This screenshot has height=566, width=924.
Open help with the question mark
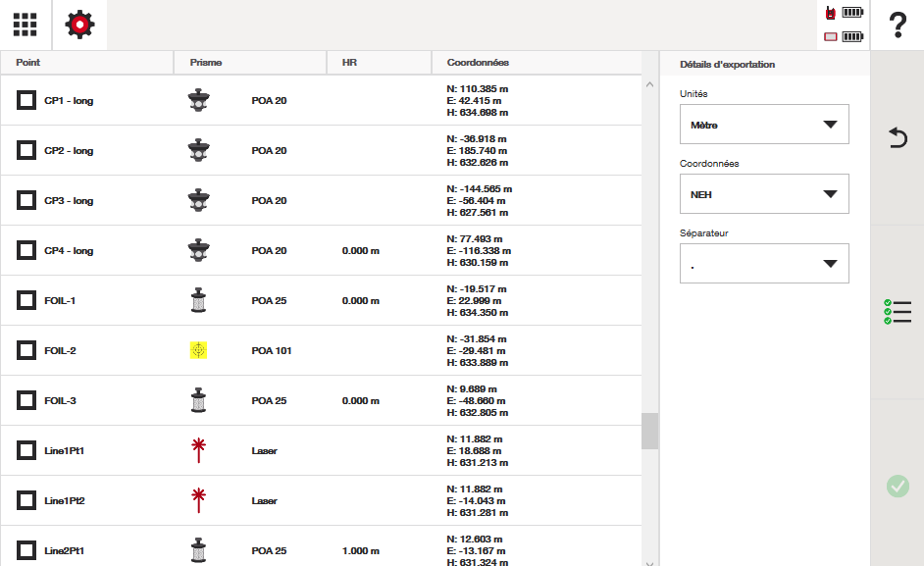pyautogui.click(x=897, y=25)
